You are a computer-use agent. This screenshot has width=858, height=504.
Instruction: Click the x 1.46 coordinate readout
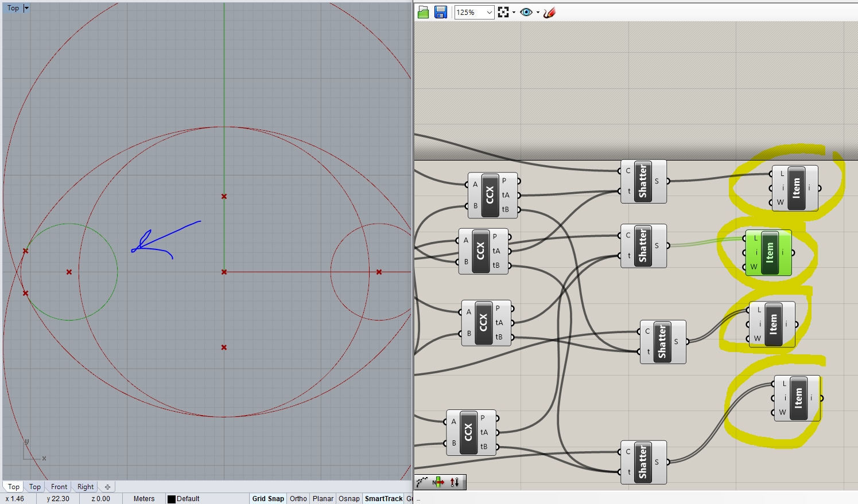tap(15, 499)
